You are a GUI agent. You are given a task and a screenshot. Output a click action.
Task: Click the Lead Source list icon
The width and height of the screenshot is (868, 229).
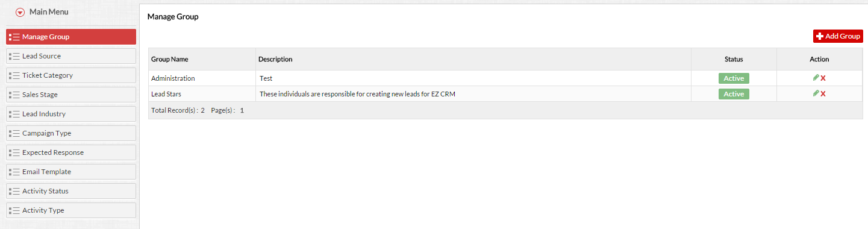(14, 56)
